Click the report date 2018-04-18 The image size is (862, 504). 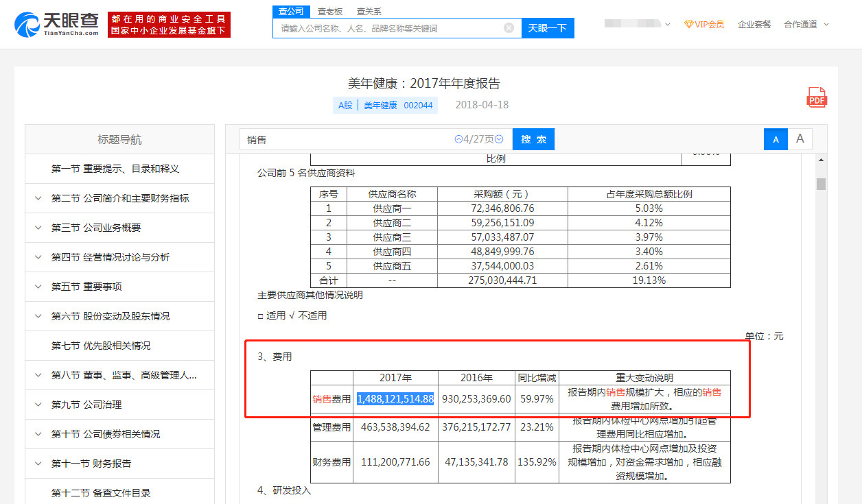[x=482, y=105]
